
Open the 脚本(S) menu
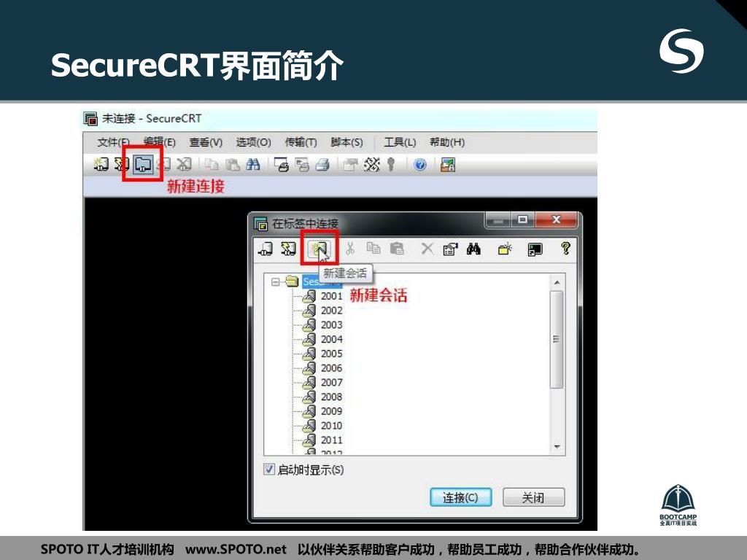[x=347, y=142]
